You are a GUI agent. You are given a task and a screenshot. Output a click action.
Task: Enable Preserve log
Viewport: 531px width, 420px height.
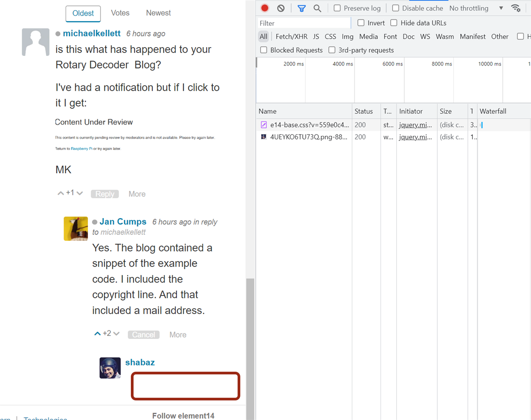(337, 8)
